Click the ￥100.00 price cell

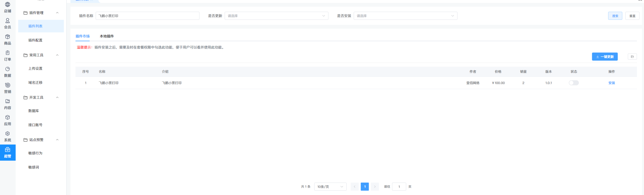[x=498, y=83]
